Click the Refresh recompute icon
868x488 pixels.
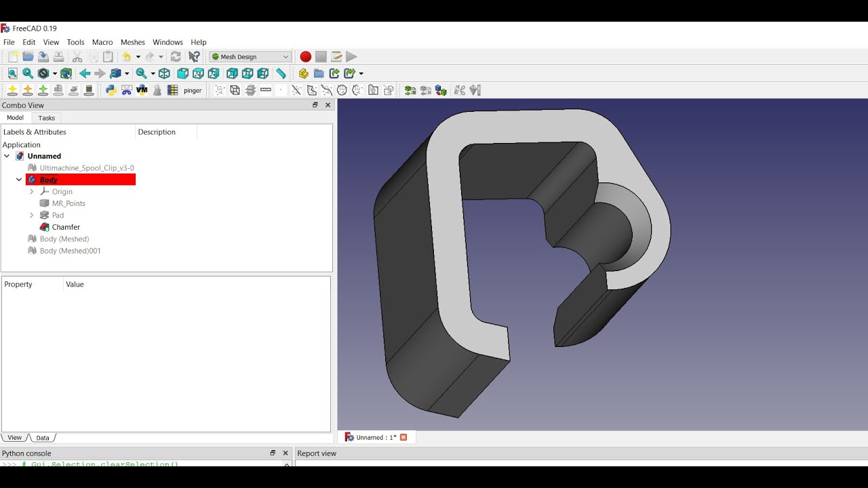tap(176, 57)
